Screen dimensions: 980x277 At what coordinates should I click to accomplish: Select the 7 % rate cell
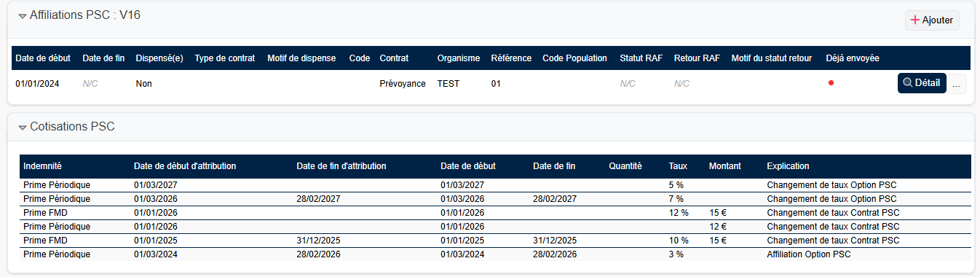coord(676,199)
